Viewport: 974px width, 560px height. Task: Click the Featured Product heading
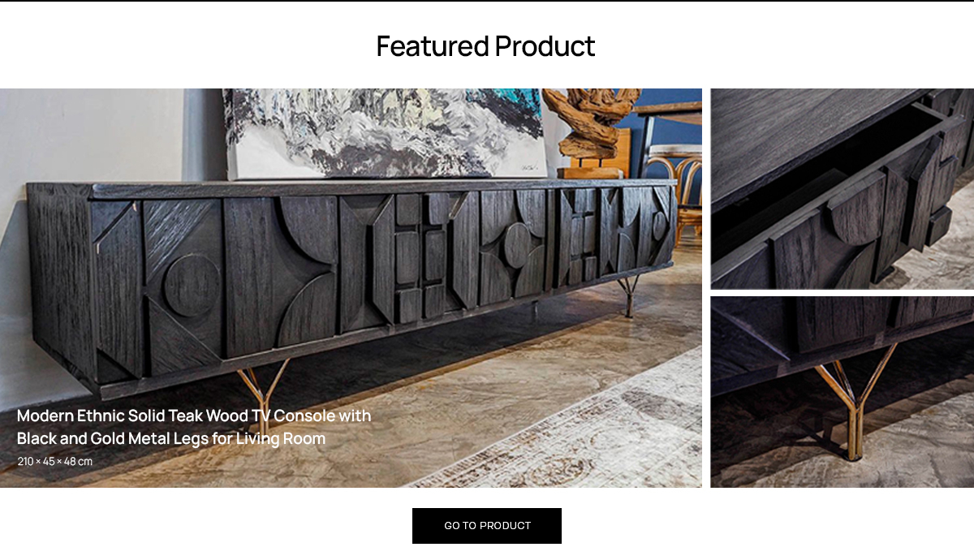(485, 46)
